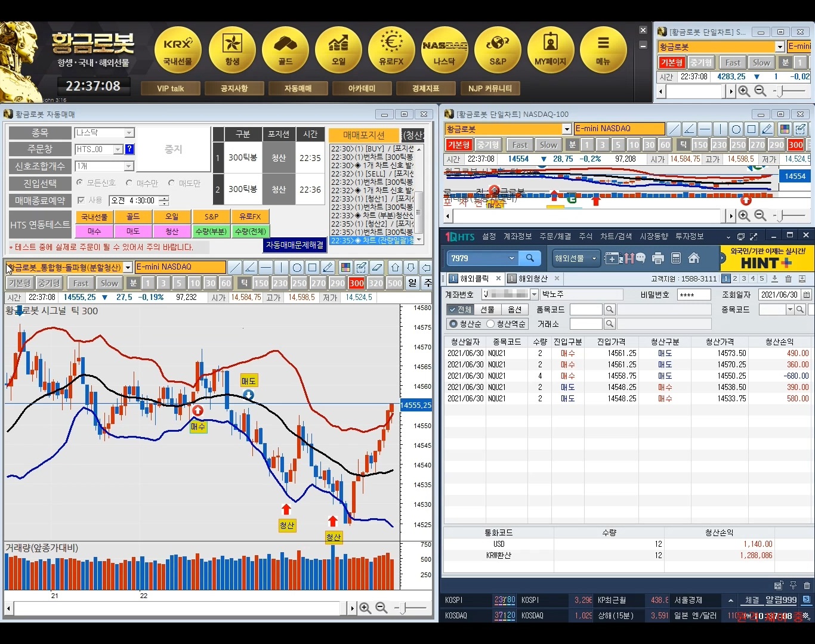The width and height of the screenshot is (815, 644).
Task: Click the printer icon in 1QHTS toolbar
Action: (658, 258)
